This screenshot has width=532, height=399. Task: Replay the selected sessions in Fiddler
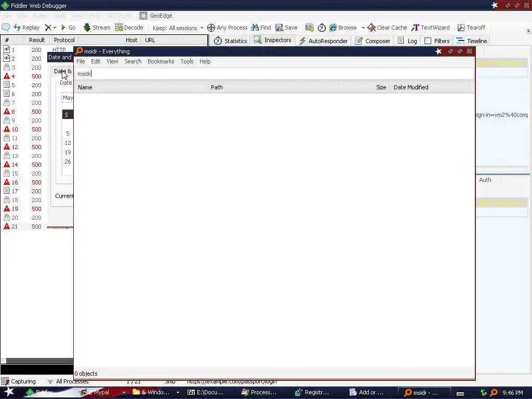(27, 28)
